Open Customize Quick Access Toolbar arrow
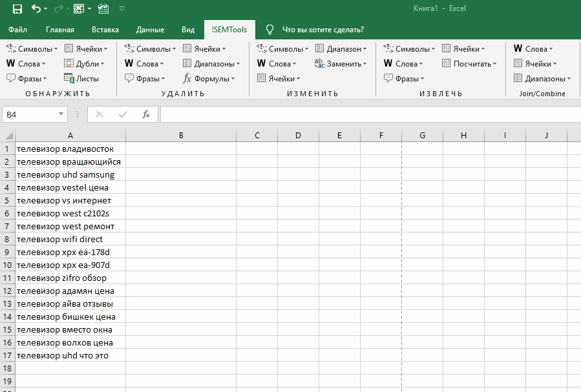The width and height of the screenshot is (581, 392). [x=122, y=9]
